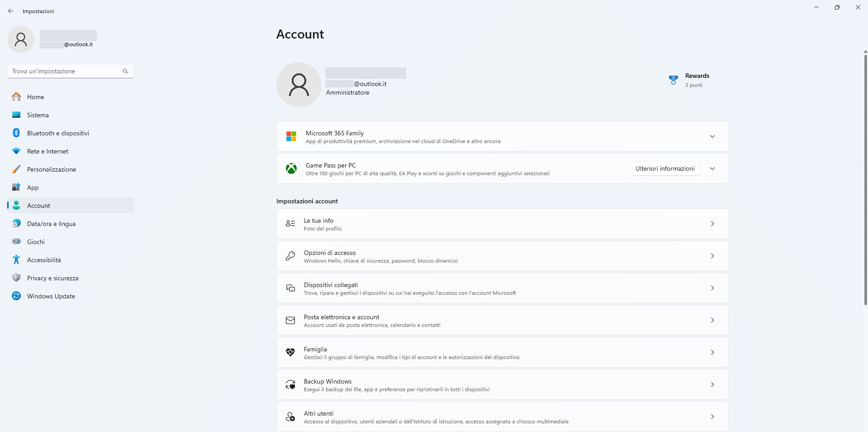Click the Windows Update sidebar icon
The height and width of the screenshot is (432, 868).
(x=16, y=296)
